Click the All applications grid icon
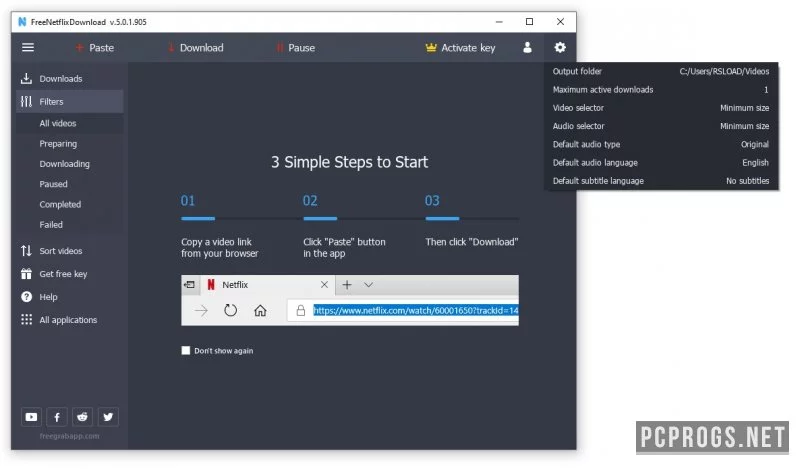The width and height of the screenshot is (800, 469). coord(26,320)
